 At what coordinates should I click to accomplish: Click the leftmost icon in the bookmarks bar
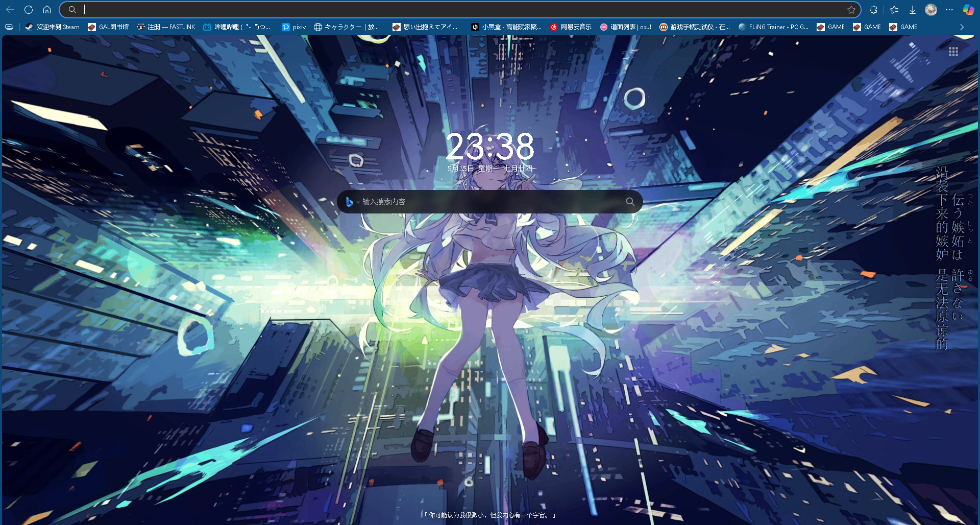point(9,27)
